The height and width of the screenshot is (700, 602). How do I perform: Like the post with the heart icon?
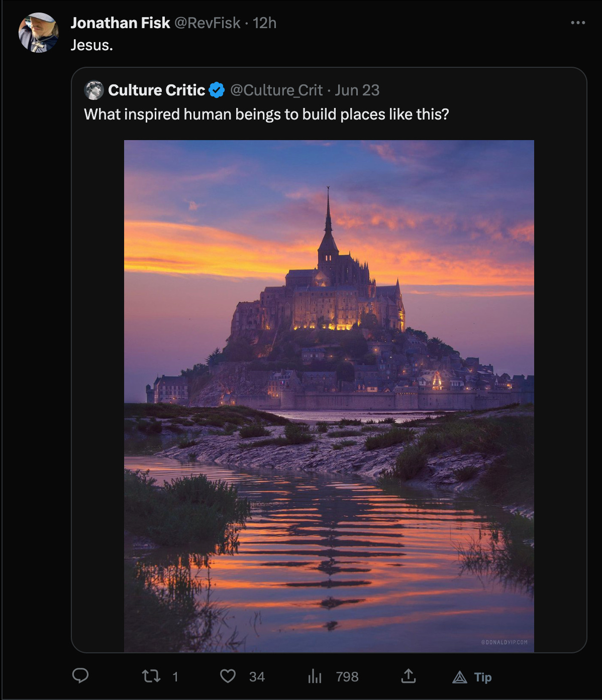(x=228, y=676)
